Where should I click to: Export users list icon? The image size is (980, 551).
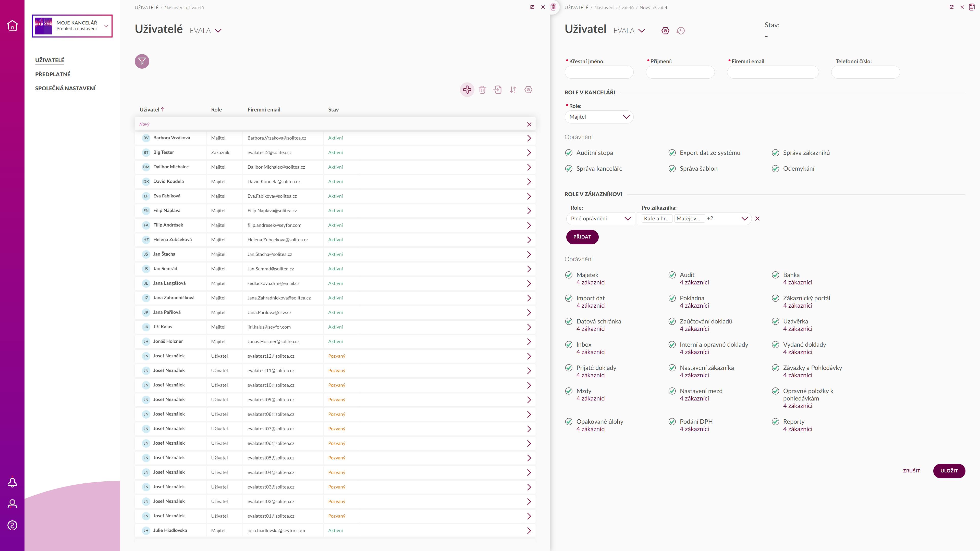[498, 90]
